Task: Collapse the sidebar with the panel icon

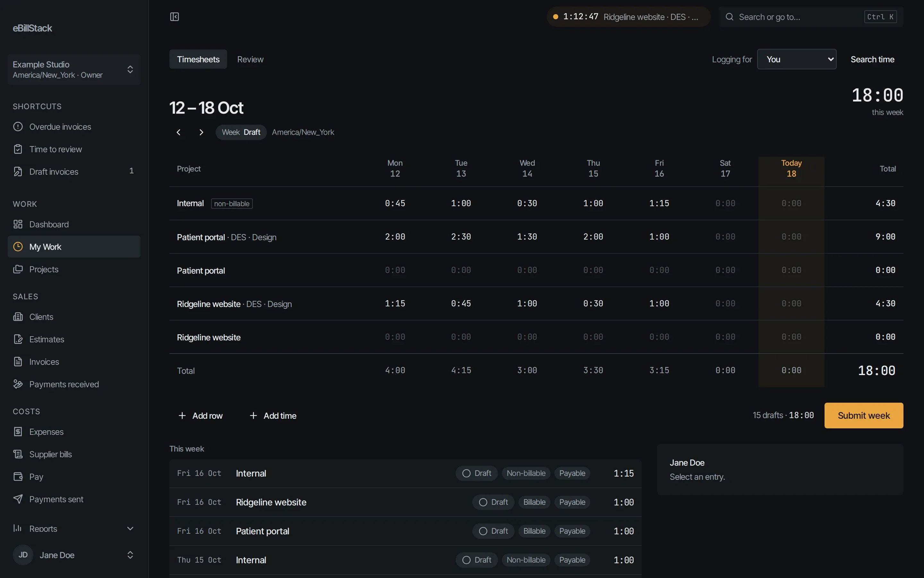Action: click(175, 16)
